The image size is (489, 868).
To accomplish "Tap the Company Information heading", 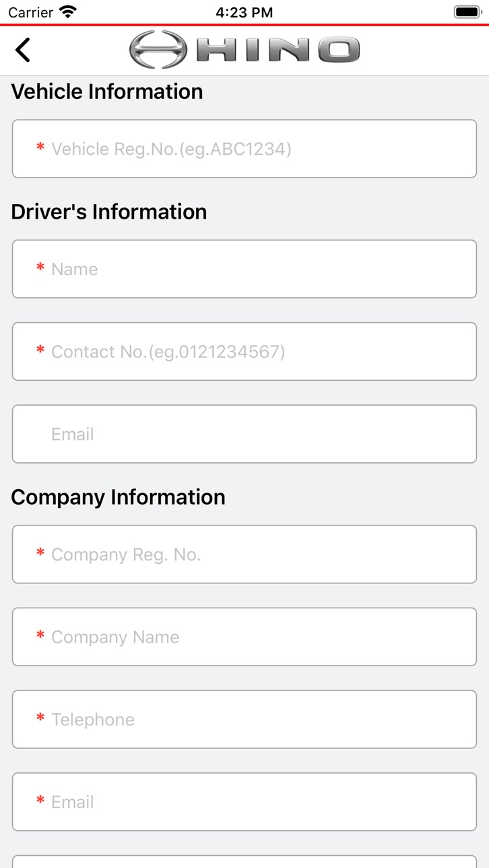I will 119,497.
